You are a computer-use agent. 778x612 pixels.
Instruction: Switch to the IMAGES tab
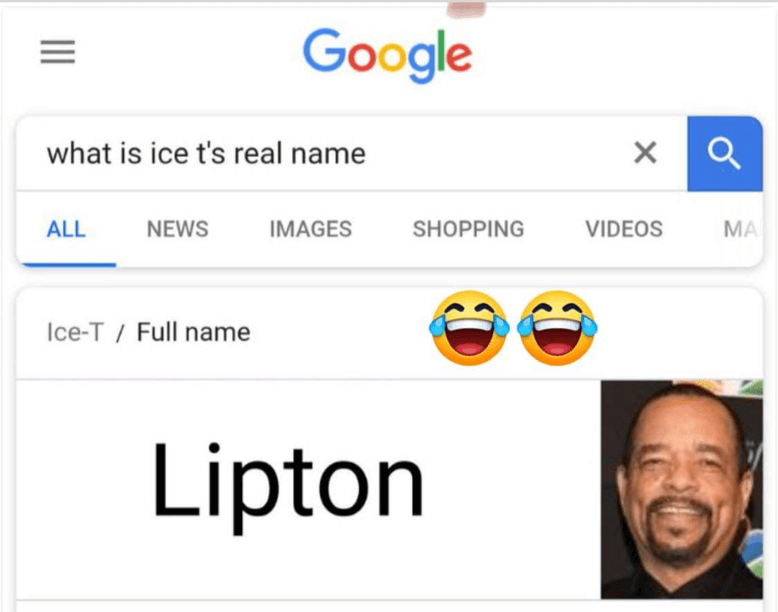[x=311, y=229]
